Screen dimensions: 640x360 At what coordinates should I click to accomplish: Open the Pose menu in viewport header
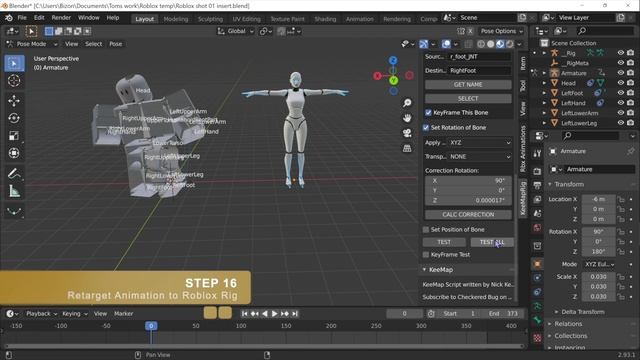click(116, 44)
